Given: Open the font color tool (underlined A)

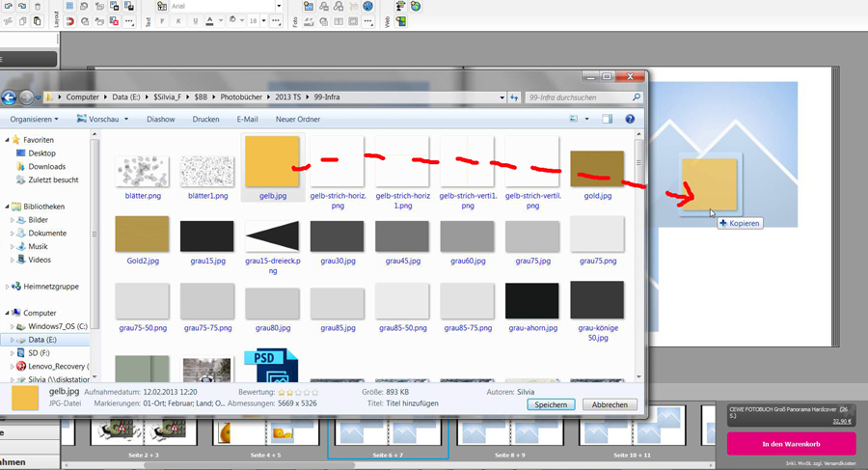Looking at the screenshot, I should coord(209,21).
